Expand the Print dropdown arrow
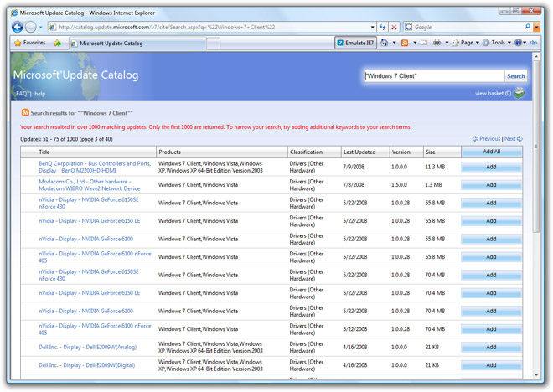 coord(447,43)
